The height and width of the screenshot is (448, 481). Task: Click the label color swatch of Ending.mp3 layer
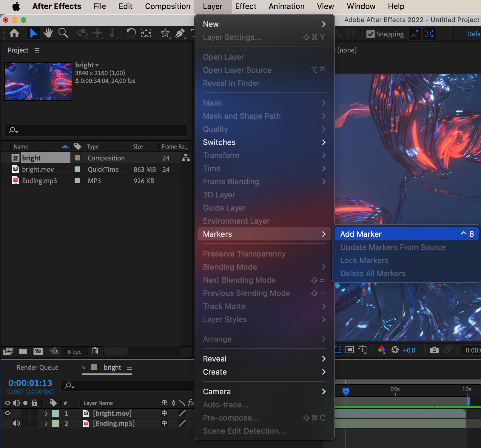click(x=55, y=424)
